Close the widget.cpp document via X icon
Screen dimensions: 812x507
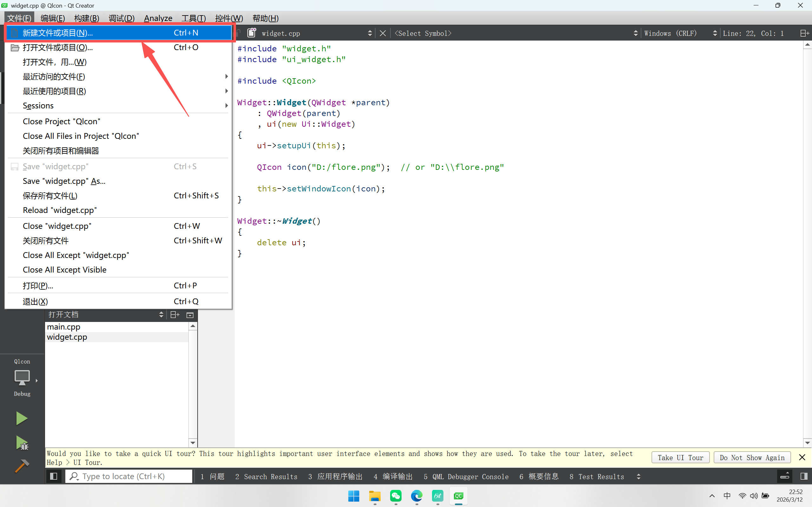pyautogui.click(x=383, y=33)
